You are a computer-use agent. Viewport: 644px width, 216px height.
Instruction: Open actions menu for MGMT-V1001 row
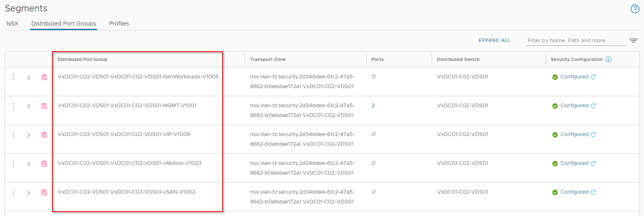pos(13,106)
